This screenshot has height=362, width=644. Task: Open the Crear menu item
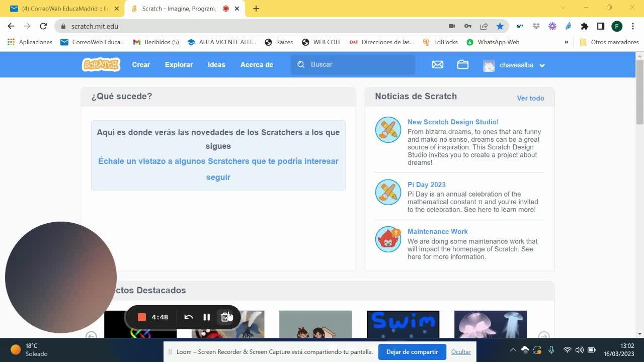pyautogui.click(x=141, y=64)
